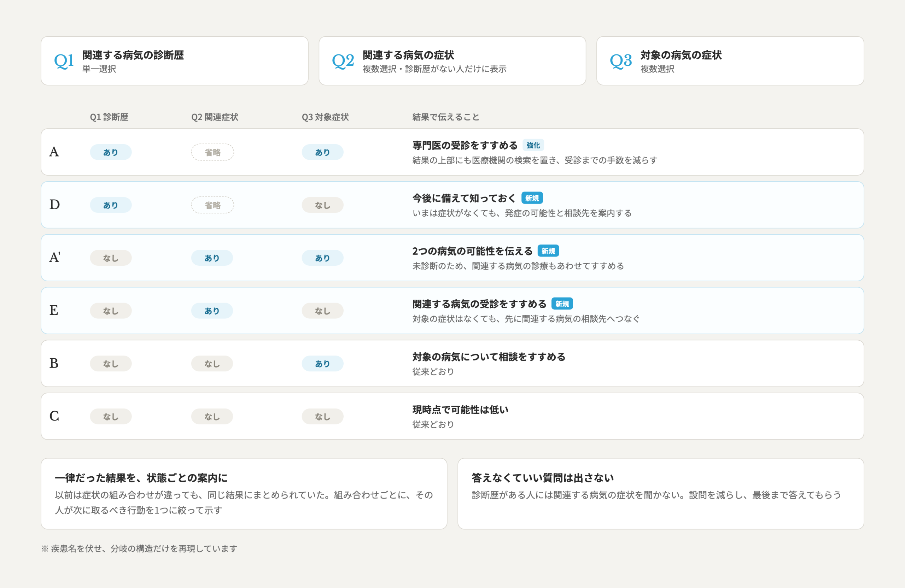Click the card titled 一律だった結果を、状態ごとの案内に

[x=244, y=493]
